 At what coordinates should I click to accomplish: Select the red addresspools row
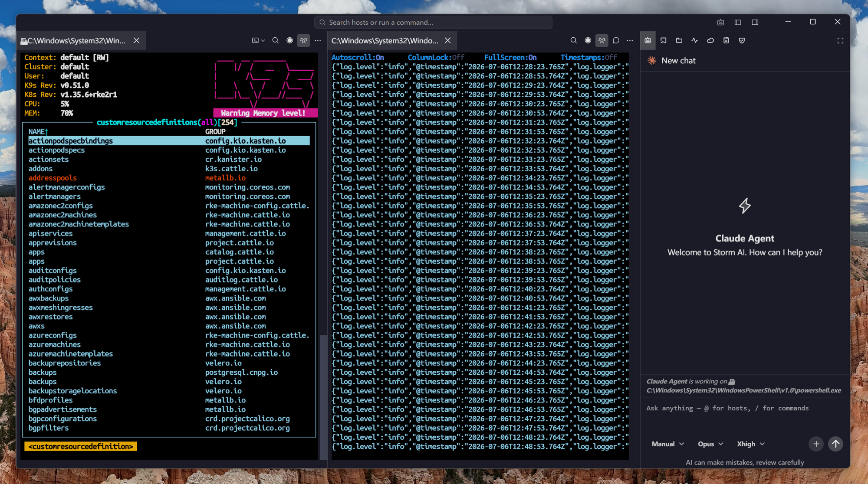coord(169,178)
